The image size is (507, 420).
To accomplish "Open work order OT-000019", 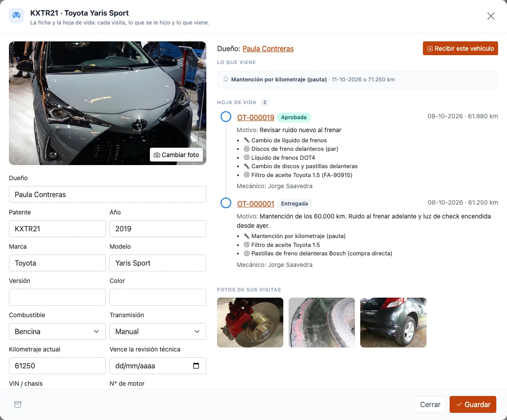I will (x=256, y=117).
